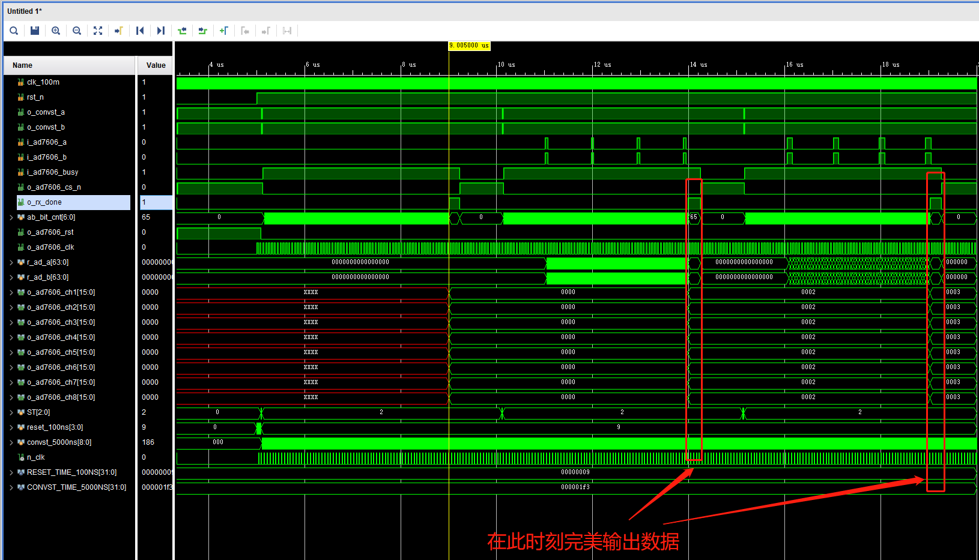Click the o_ad7606_clk signal icon
The height and width of the screenshot is (560, 979).
[21, 247]
